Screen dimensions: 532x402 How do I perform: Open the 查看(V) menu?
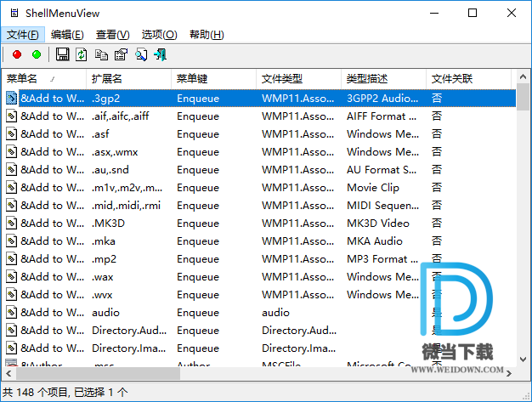tap(113, 35)
